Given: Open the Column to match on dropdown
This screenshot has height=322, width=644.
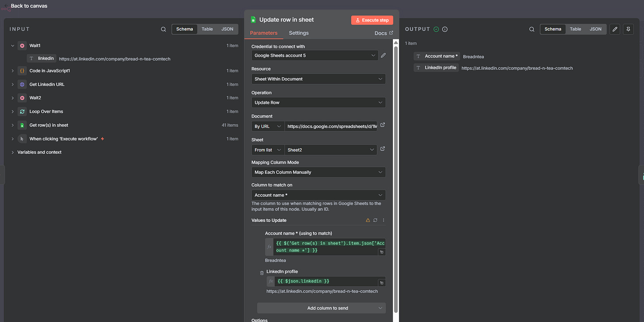Looking at the screenshot, I should click(318, 195).
